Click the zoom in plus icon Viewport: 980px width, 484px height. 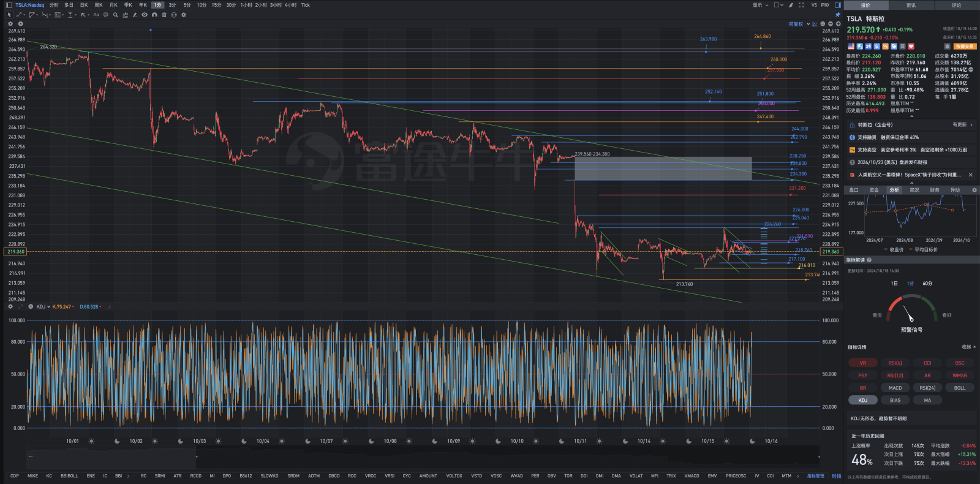click(839, 24)
